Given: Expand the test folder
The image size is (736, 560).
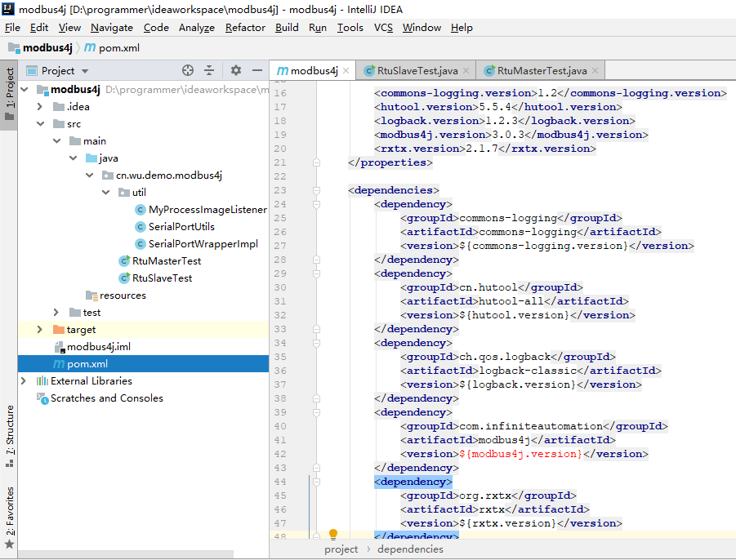Looking at the screenshot, I should (56, 313).
